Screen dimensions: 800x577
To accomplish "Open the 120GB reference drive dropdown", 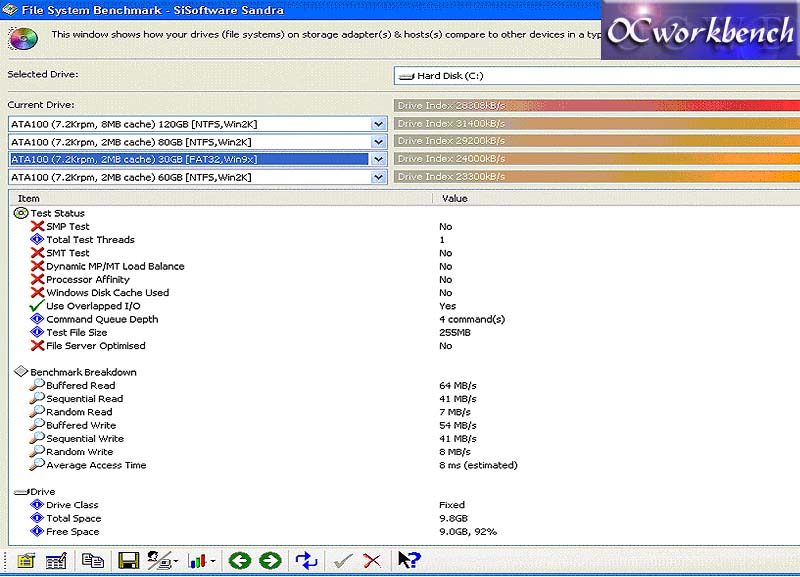I will (378, 124).
